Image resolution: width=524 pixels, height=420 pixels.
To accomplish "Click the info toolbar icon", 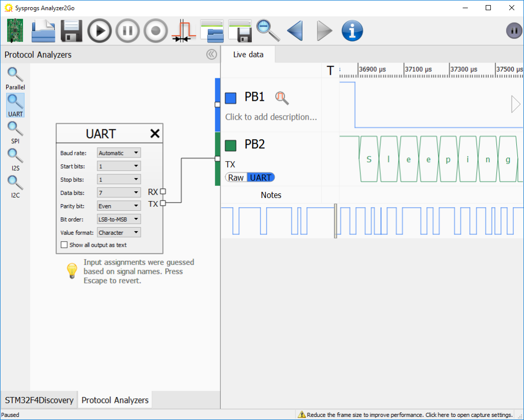I will 353,30.
